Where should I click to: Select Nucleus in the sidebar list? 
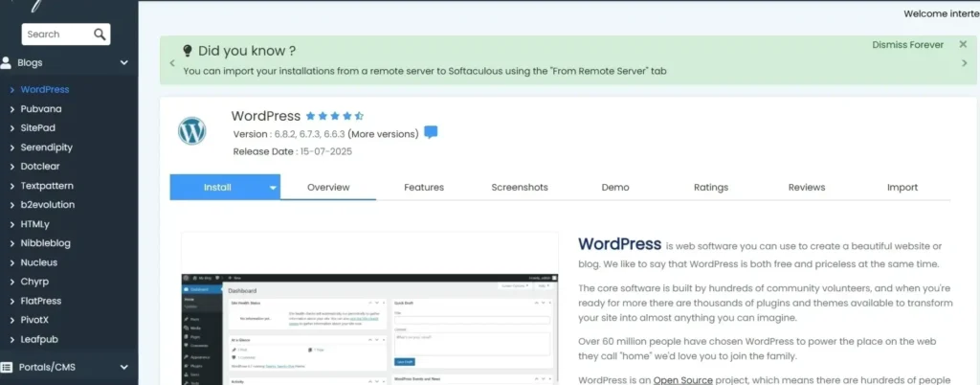[38, 262]
